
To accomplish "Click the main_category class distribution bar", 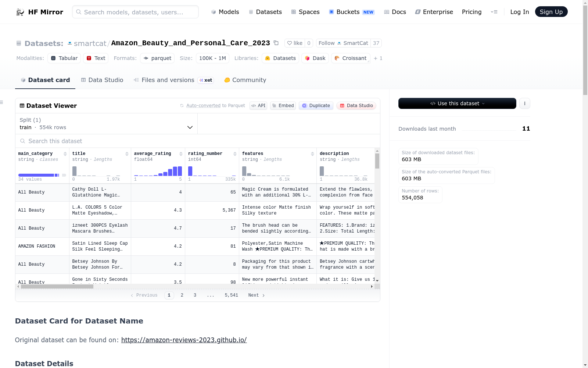I will (42, 175).
